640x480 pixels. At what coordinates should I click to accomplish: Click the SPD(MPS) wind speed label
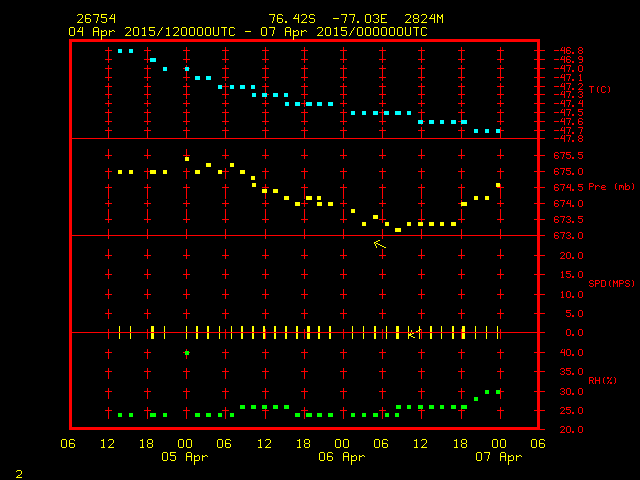pyautogui.click(x=611, y=283)
